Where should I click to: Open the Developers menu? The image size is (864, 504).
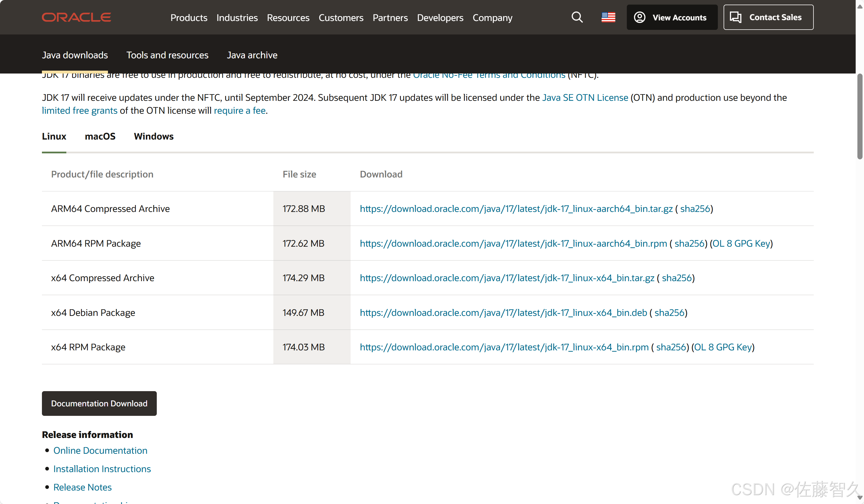pyautogui.click(x=440, y=18)
